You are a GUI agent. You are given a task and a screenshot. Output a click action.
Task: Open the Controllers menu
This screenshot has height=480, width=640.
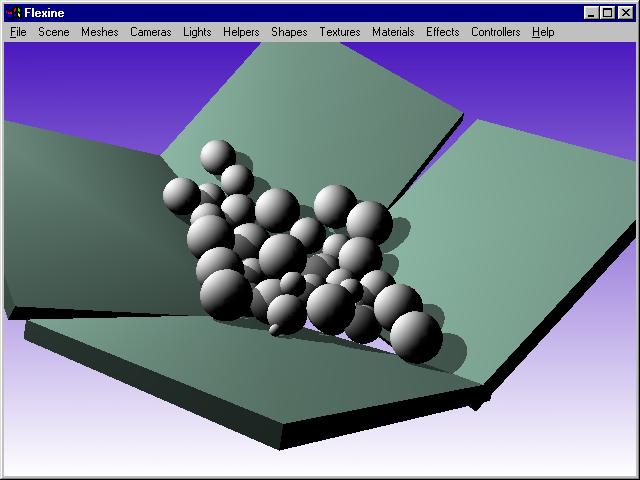[x=496, y=32]
